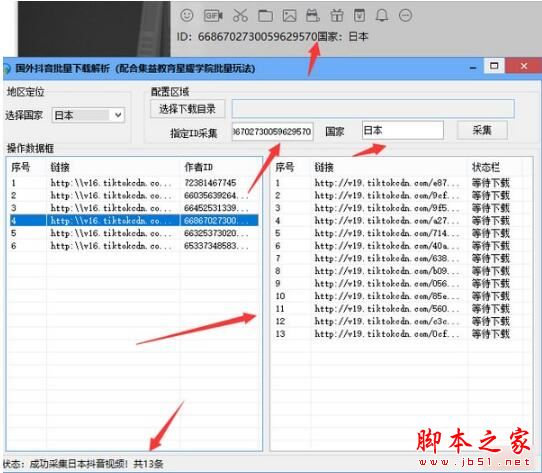Click the 采集 button
Viewport: 542px width, 473px height.
click(x=482, y=130)
